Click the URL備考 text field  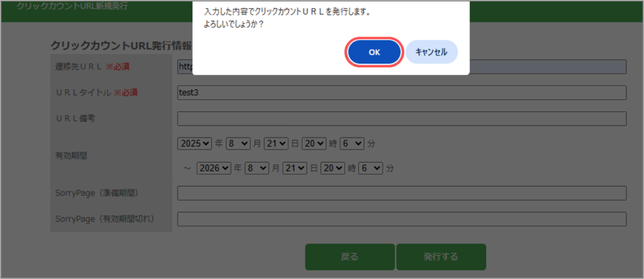click(402, 119)
